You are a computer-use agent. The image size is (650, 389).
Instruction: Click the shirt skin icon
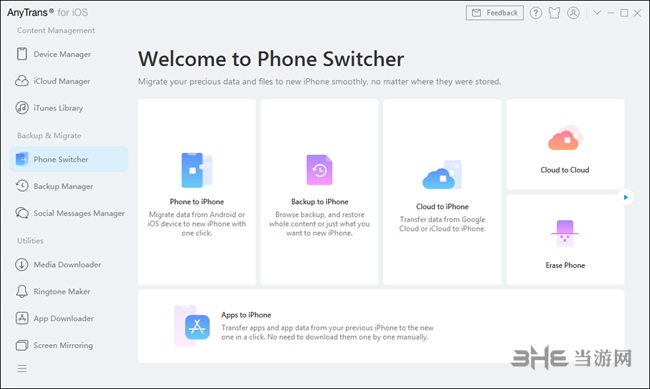pos(554,13)
